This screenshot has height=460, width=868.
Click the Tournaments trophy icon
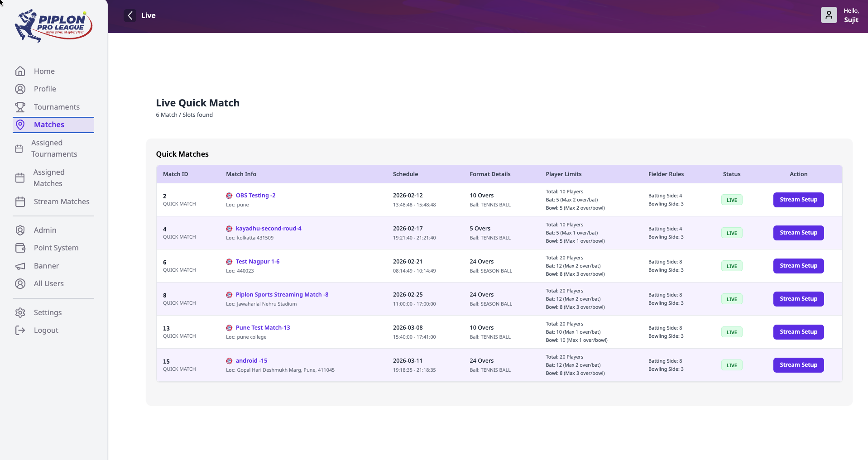20,107
